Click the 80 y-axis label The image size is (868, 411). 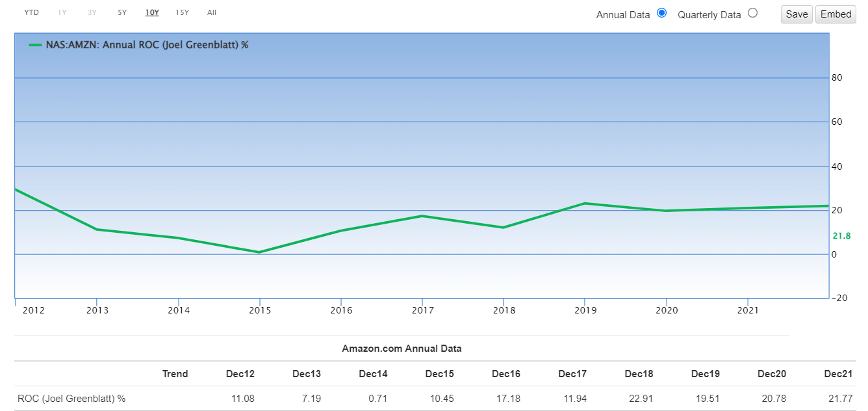[x=837, y=78]
